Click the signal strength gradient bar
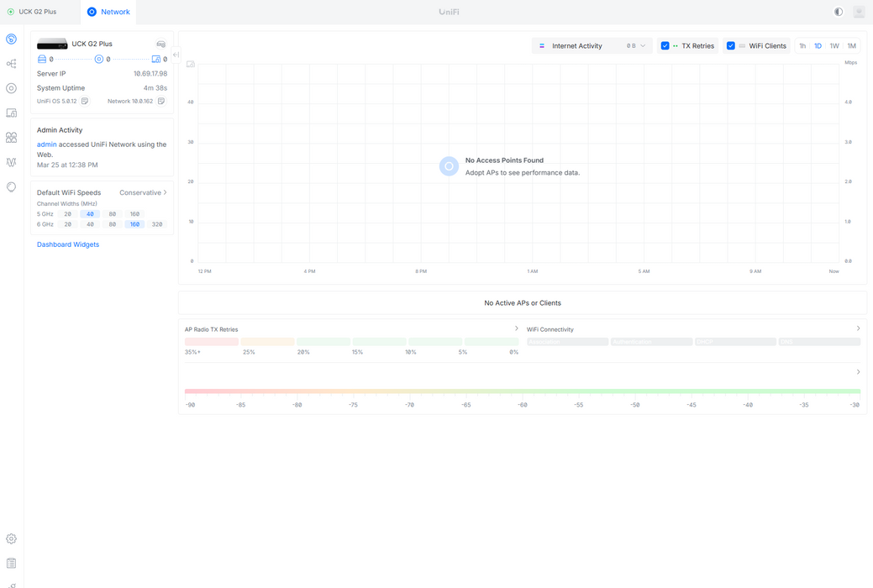Image resolution: width=873 pixels, height=588 pixels. click(x=523, y=391)
